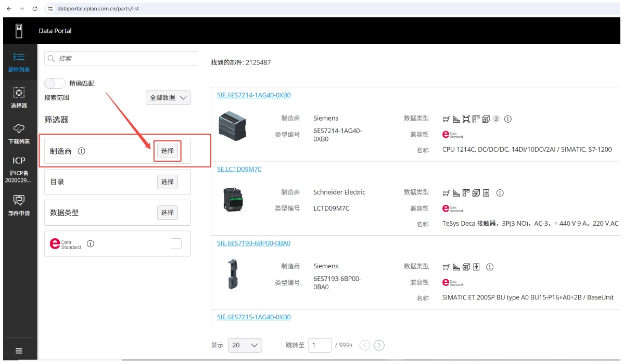
Task: Open the SIE.6ES7214-1AG40-0XB0 part link
Action: 254,95
